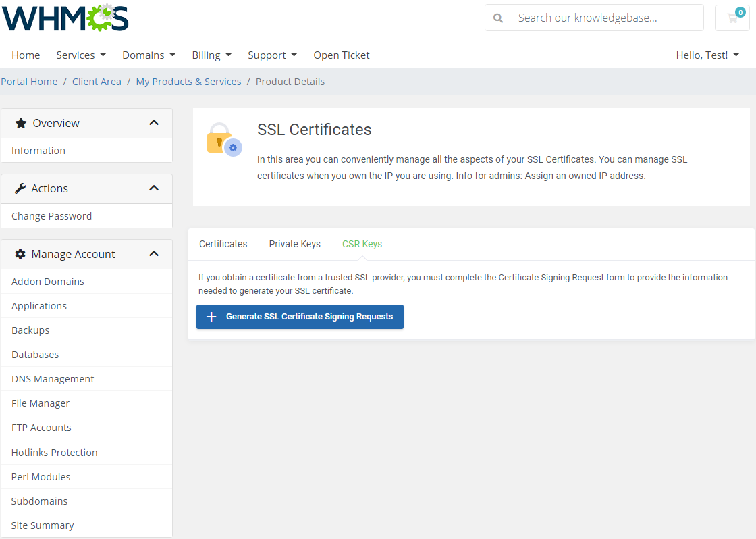Select the CSR Keys tab
Image resolution: width=756 pixels, height=539 pixels.
click(x=362, y=244)
